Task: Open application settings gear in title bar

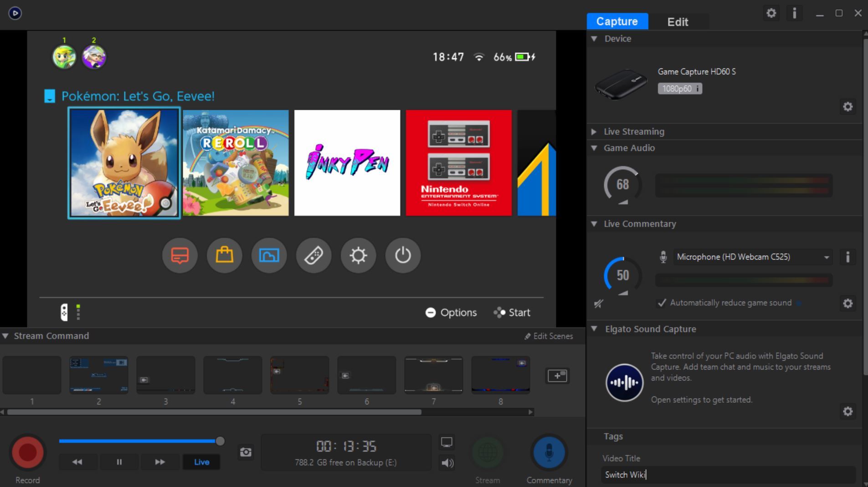Action: tap(771, 13)
